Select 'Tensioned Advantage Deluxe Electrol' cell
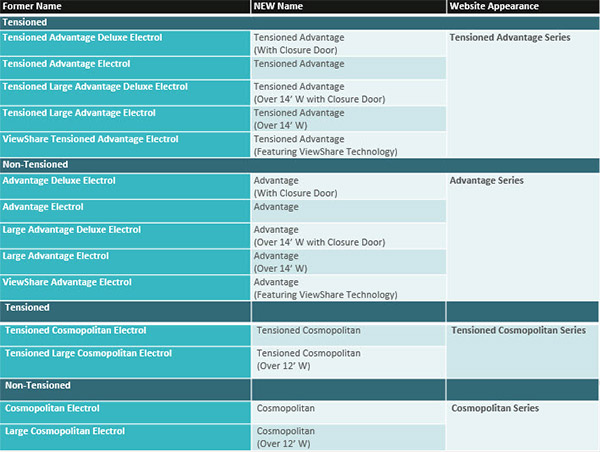The image size is (600, 452). pyautogui.click(x=125, y=43)
